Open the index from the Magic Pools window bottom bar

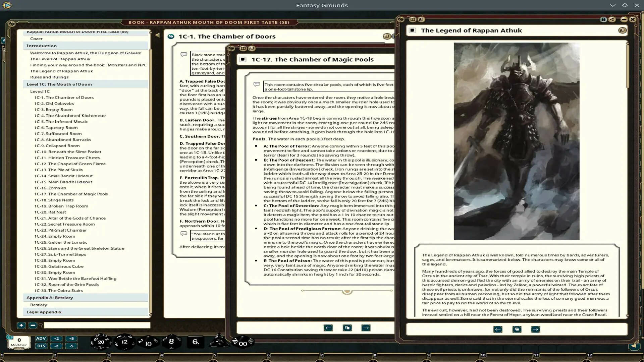tap(347, 328)
